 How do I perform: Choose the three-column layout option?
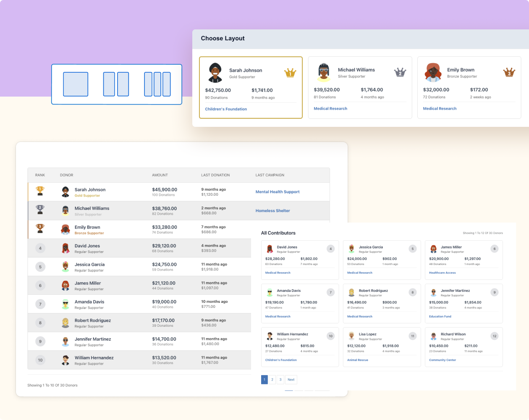pyautogui.click(x=157, y=84)
